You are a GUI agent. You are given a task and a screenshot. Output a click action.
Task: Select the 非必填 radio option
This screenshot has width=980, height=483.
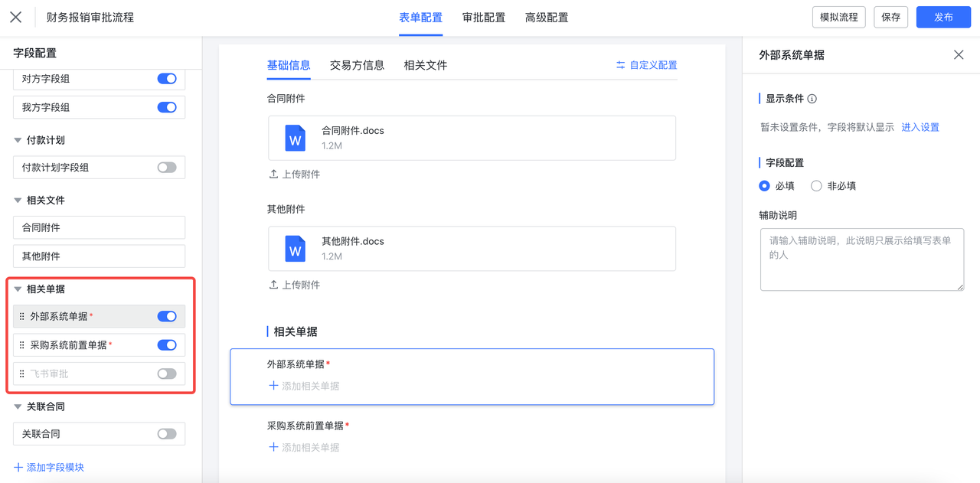click(x=816, y=186)
